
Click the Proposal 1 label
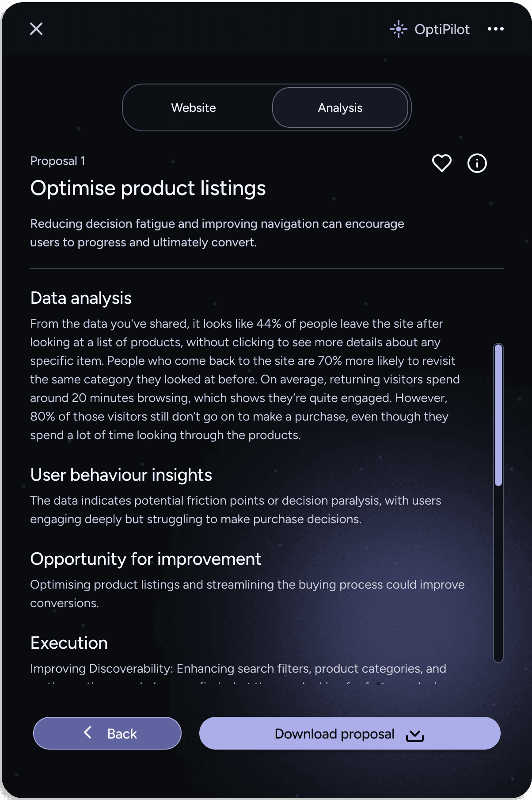point(57,161)
